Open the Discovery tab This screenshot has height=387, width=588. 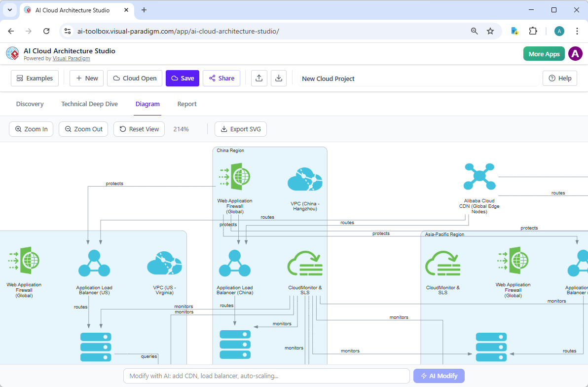pyautogui.click(x=30, y=104)
